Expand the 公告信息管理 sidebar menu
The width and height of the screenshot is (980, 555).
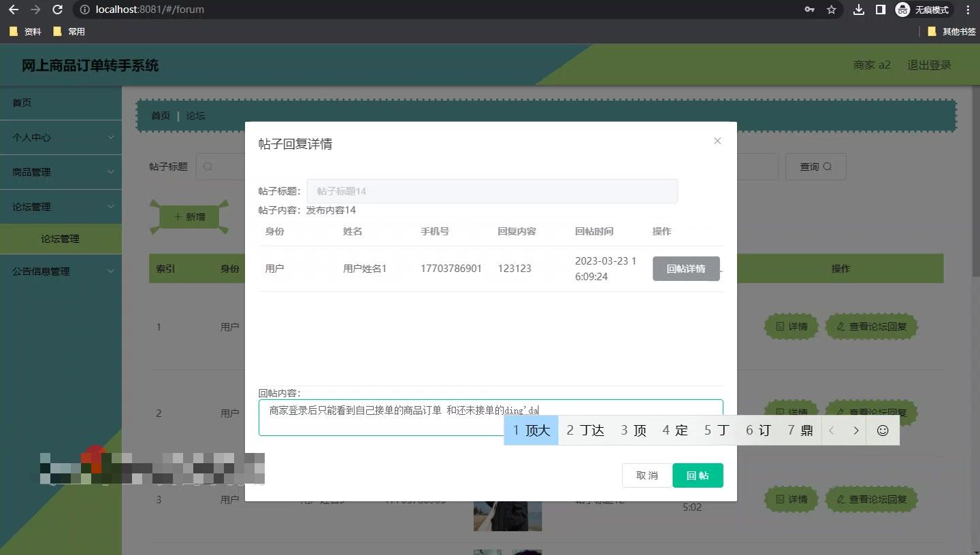61,271
